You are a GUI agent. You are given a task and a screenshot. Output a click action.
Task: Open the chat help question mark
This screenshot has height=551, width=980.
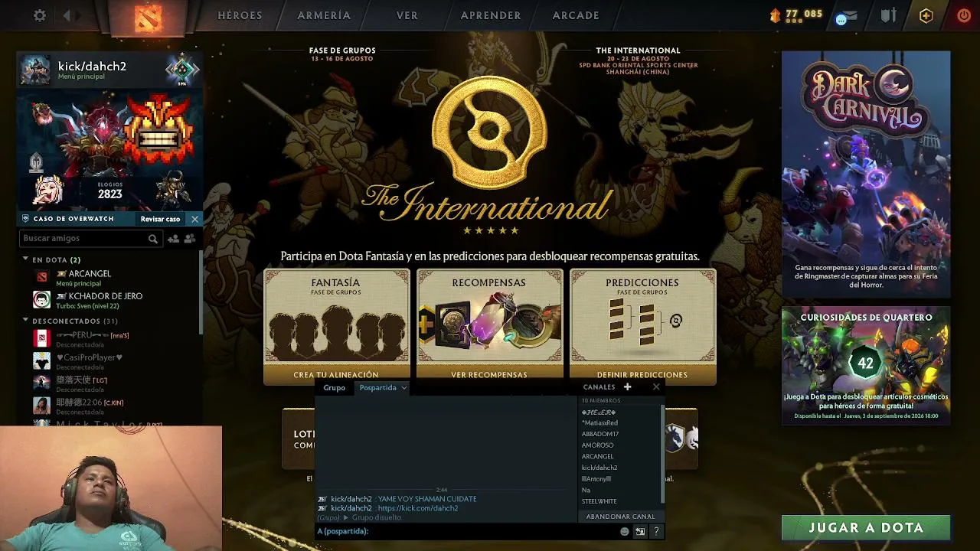[x=656, y=531]
